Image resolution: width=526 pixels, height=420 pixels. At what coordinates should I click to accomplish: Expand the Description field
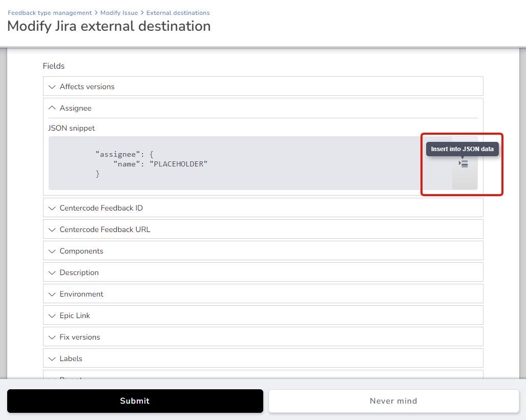[263, 272]
